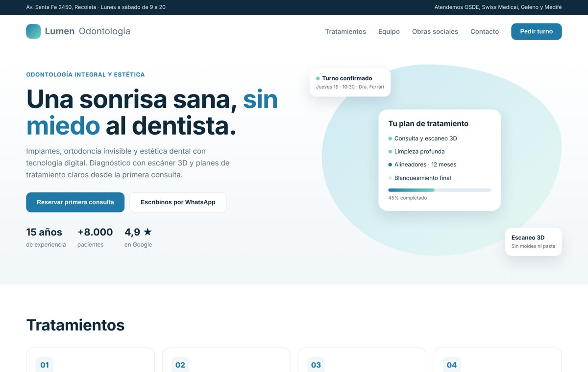This screenshot has height=372, width=588.
Task: Click the treatment card numbered 04
Action: click(497, 360)
